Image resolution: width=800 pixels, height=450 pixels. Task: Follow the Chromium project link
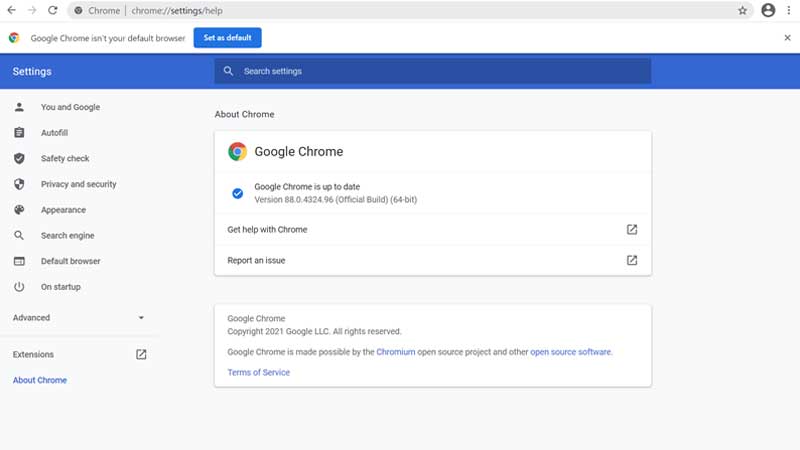(x=396, y=352)
